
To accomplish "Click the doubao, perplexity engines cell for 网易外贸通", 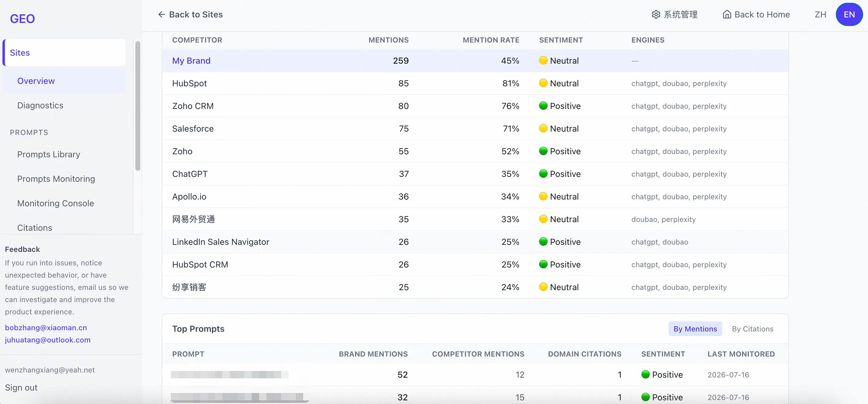I will click(663, 219).
